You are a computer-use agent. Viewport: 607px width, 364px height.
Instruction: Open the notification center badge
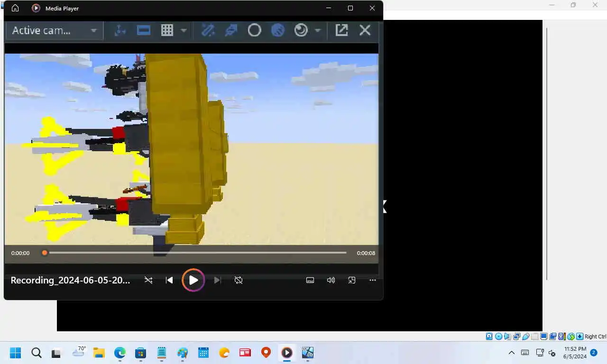(593, 353)
